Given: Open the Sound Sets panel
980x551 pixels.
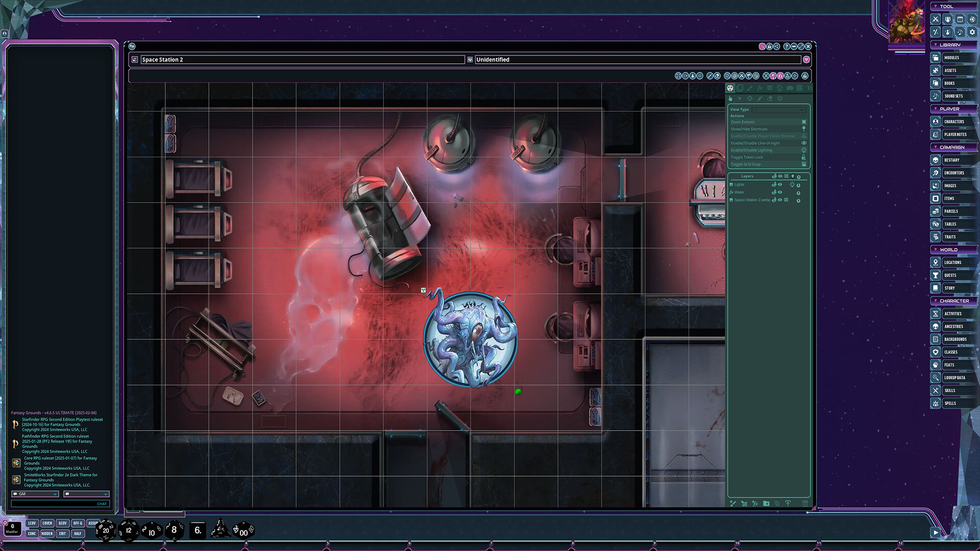Looking at the screenshot, I should (x=952, y=96).
